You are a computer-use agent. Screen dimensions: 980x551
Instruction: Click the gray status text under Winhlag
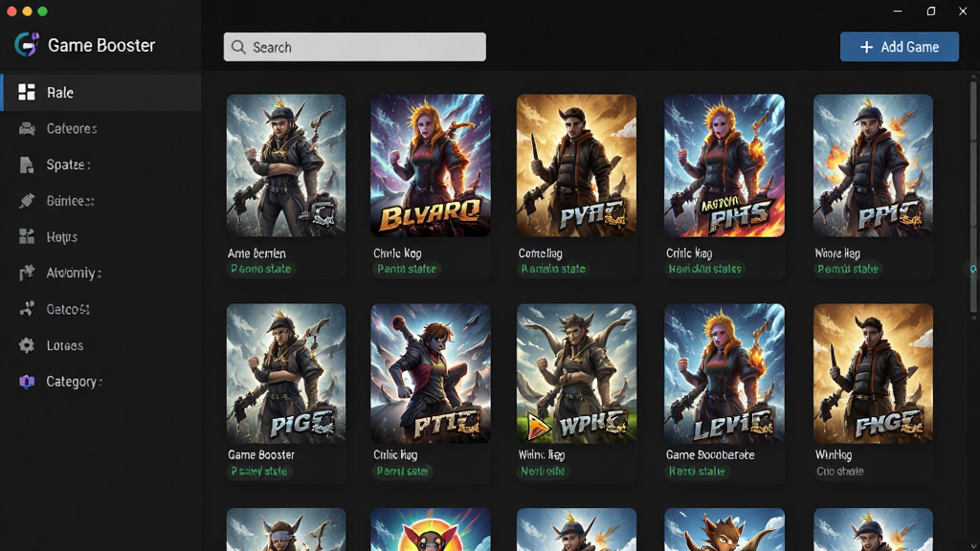coord(840,471)
